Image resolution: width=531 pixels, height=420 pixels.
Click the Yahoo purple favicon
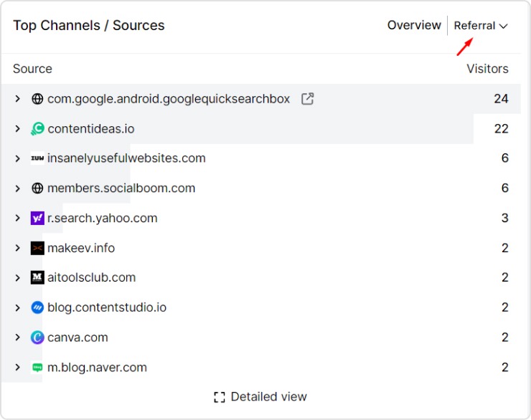click(37, 219)
